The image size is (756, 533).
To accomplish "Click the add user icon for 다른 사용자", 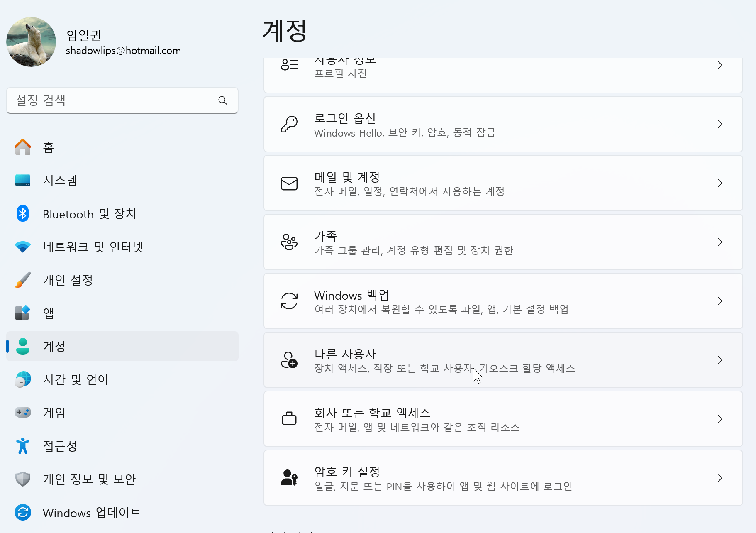I will 289,360.
